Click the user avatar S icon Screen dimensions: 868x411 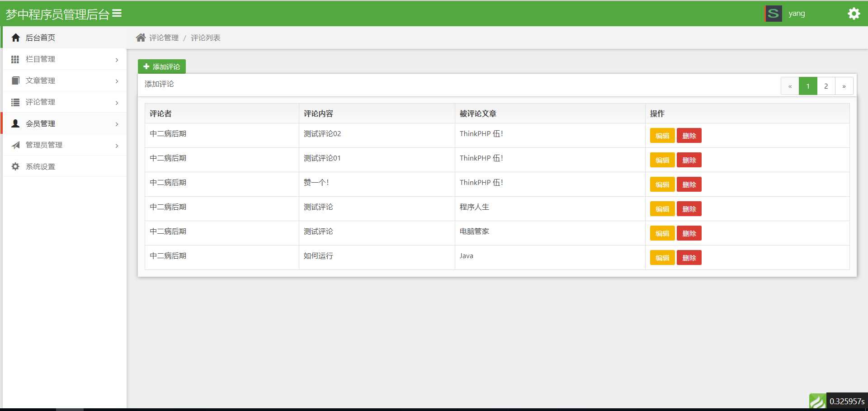773,14
